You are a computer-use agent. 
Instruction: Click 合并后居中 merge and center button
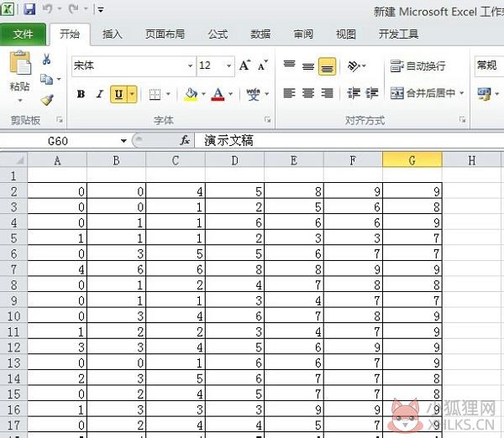point(423,93)
